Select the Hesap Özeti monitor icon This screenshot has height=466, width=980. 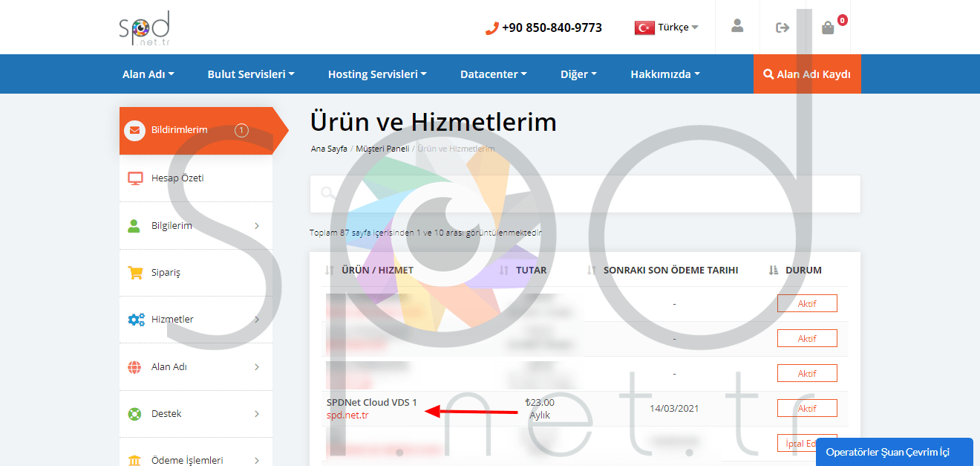tap(134, 178)
